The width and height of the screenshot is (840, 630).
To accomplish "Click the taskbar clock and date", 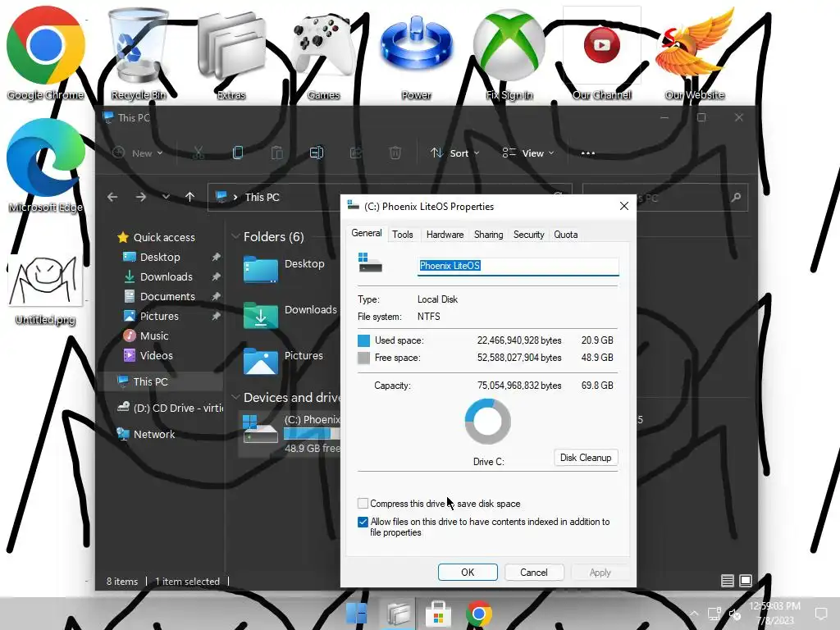I will [774, 614].
